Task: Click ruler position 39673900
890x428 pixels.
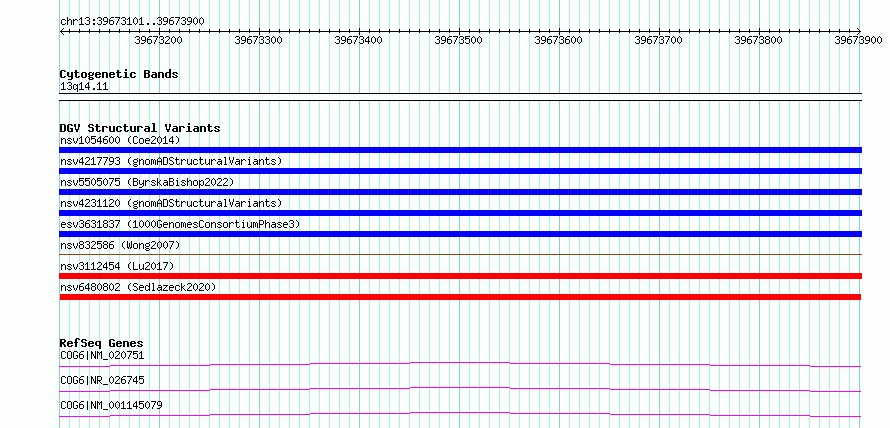Action: tap(858, 40)
